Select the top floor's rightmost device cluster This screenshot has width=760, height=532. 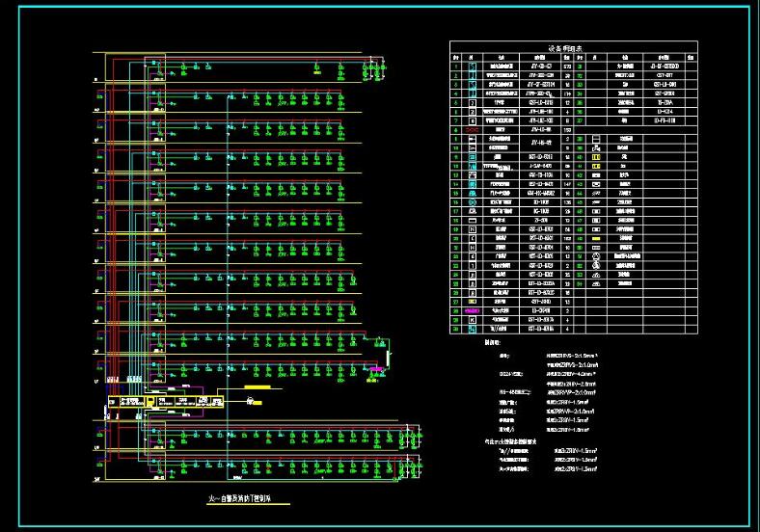coord(374,69)
